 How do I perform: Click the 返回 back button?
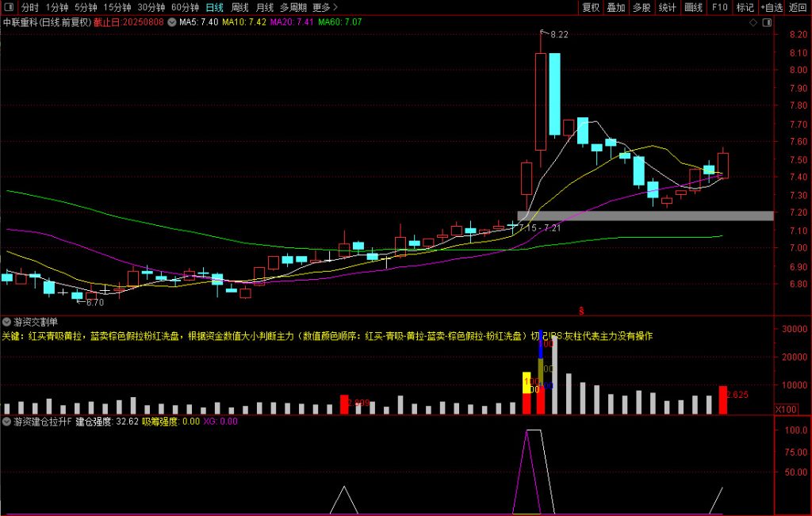tap(798, 7)
